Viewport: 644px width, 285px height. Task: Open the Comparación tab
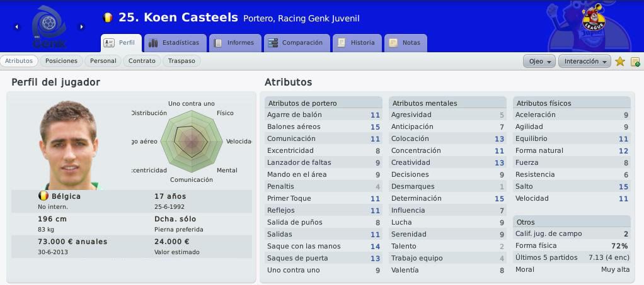(x=297, y=43)
